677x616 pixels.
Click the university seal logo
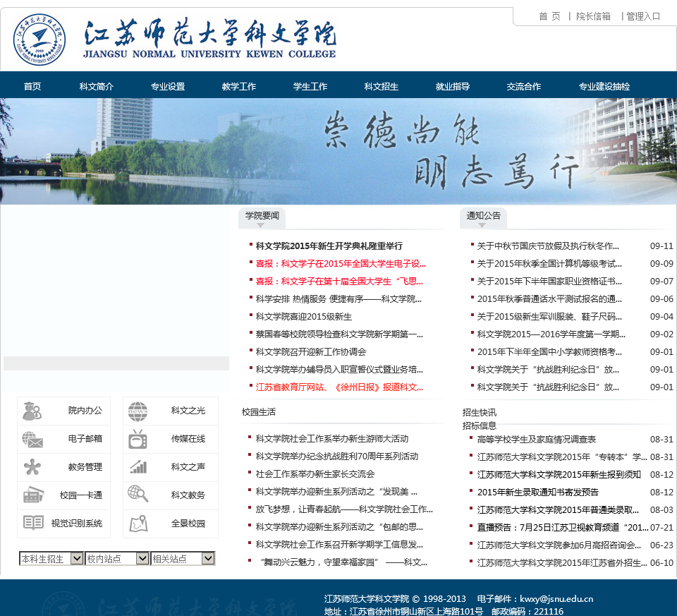[x=39, y=40]
